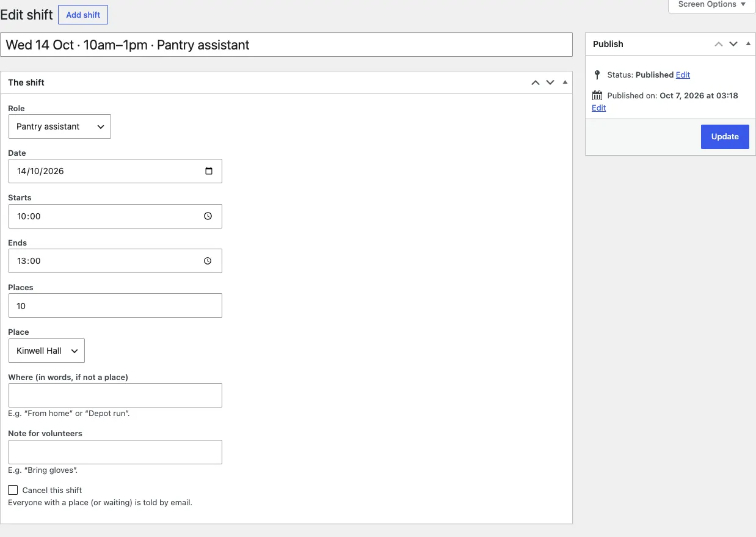Click the Update button
Viewport: 756px width, 537px height.
coord(725,137)
